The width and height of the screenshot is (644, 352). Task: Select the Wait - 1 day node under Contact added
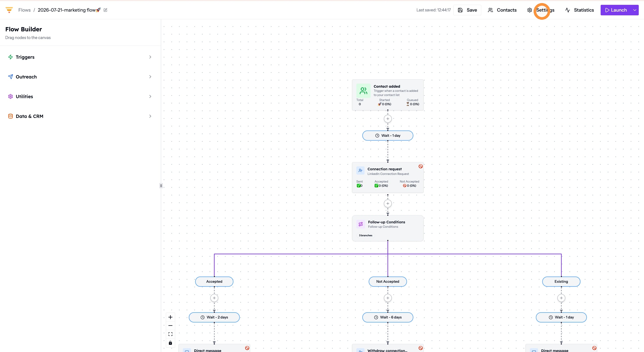tap(388, 136)
